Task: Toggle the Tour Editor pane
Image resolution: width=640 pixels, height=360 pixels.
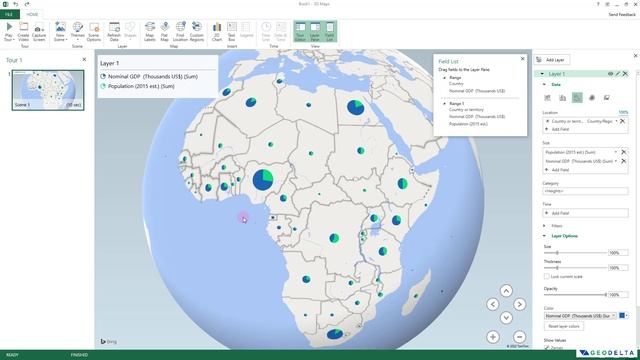Action: [300, 31]
